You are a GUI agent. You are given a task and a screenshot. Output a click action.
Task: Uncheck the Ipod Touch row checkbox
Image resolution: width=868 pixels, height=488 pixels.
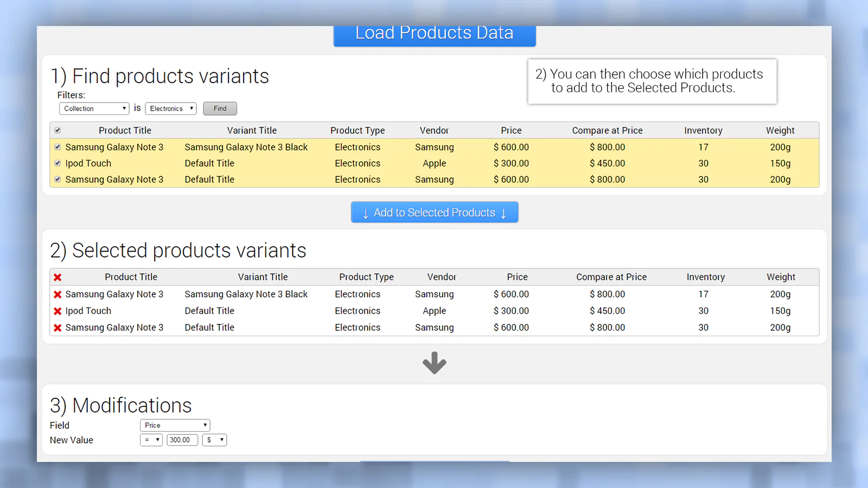[58, 163]
